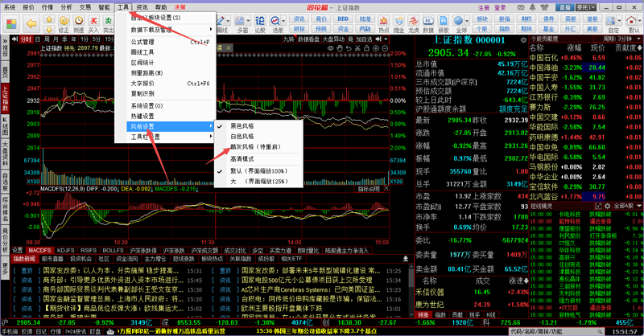644x336 pixels.
Task: Select 大（界面缩放125%）option
Action: [x=258, y=181]
